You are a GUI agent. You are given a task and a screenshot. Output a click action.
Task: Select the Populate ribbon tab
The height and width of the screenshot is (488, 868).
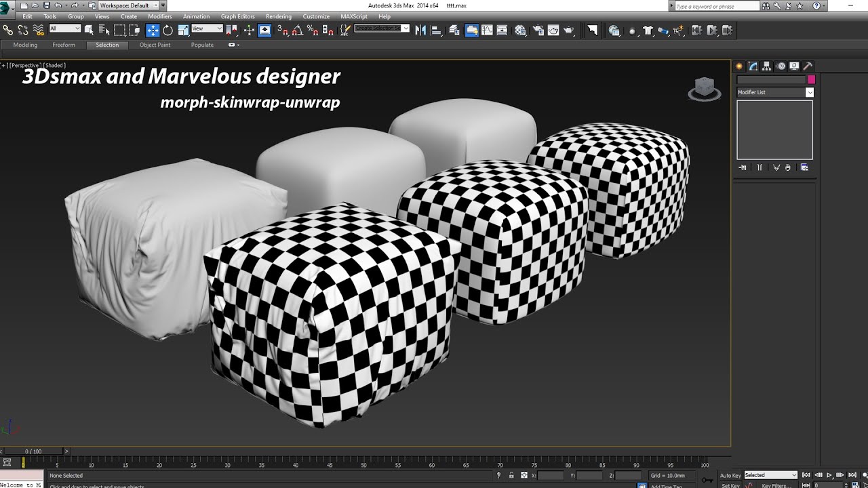pos(202,45)
